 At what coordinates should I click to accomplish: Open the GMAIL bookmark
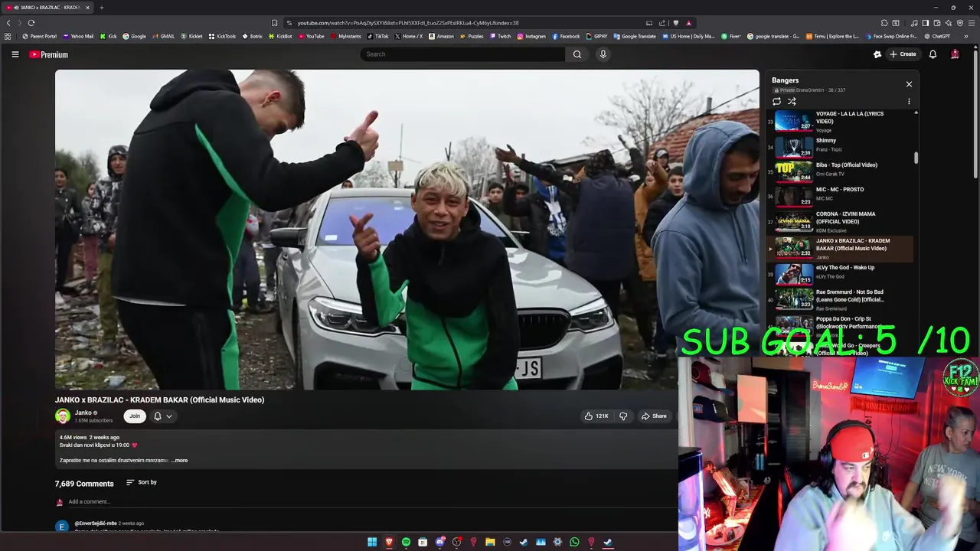(x=164, y=36)
